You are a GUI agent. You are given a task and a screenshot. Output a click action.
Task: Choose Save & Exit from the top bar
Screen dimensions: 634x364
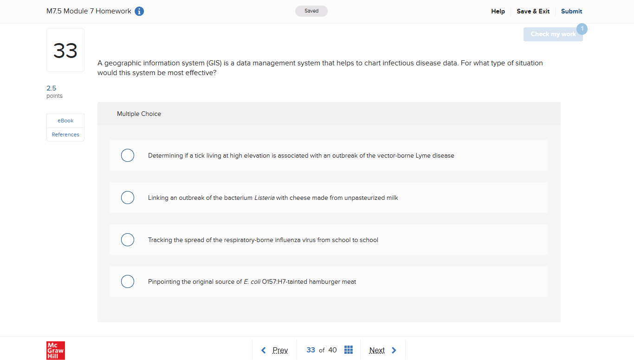pyautogui.click(x=533, y=11)
